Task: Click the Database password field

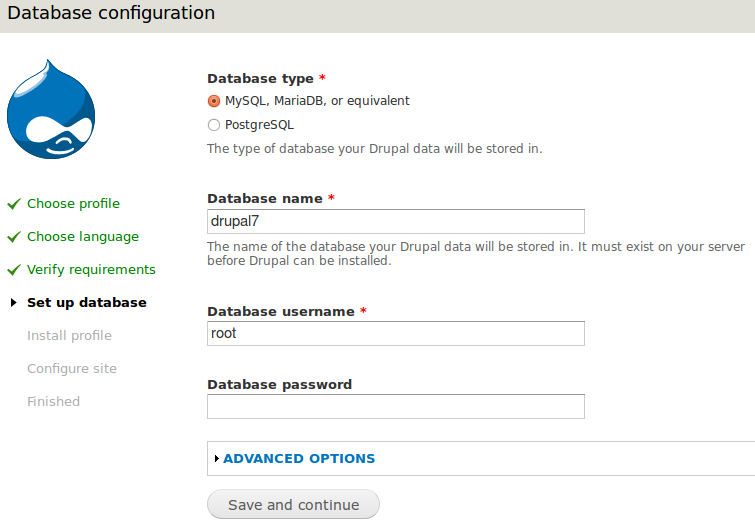Action: pyautogui.click(x=395, y=406)
